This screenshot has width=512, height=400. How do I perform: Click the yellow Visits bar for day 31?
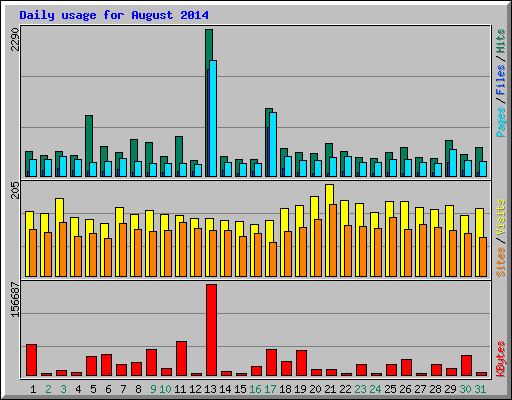click(479, 223)
